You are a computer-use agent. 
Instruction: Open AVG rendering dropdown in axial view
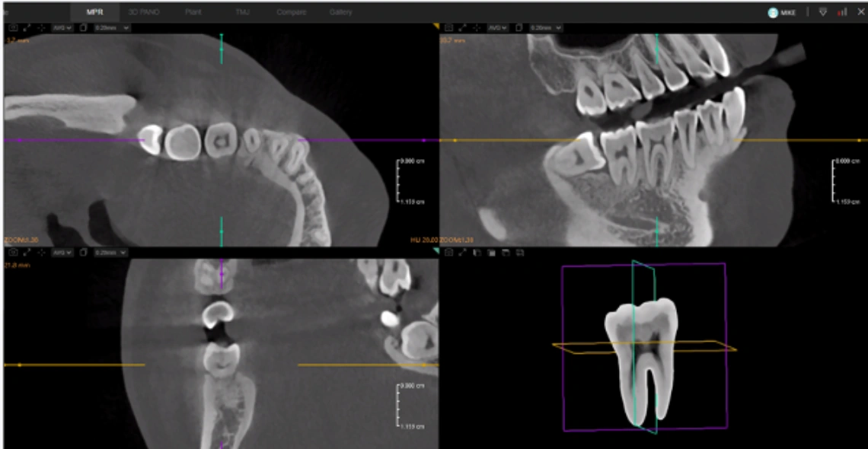[x=62, y=27]
